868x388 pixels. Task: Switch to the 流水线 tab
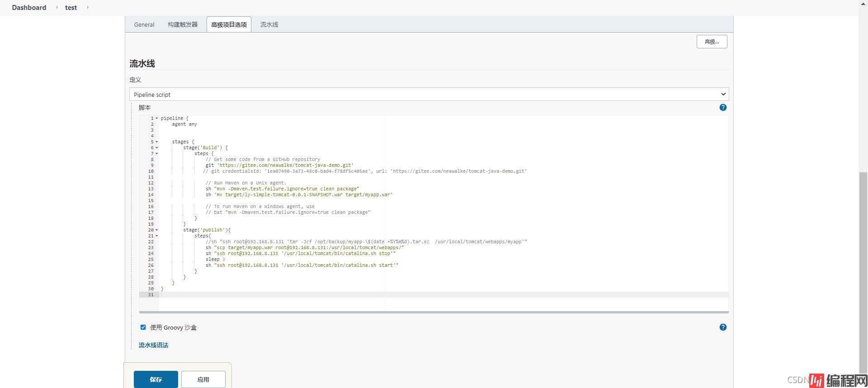[x=269, y=24]
